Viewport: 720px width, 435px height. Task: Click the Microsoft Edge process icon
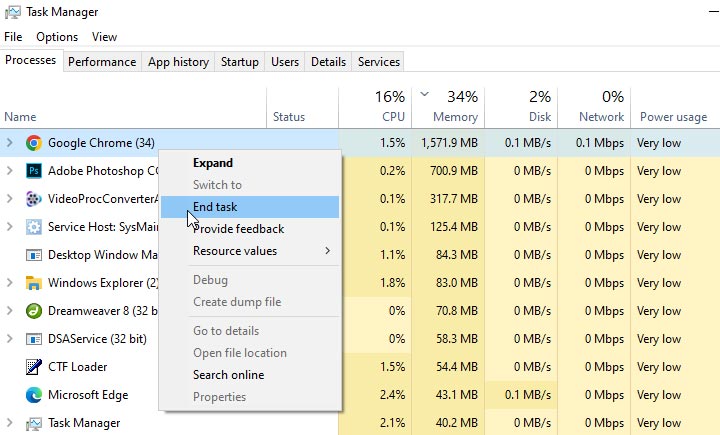[x=34, y=395]
